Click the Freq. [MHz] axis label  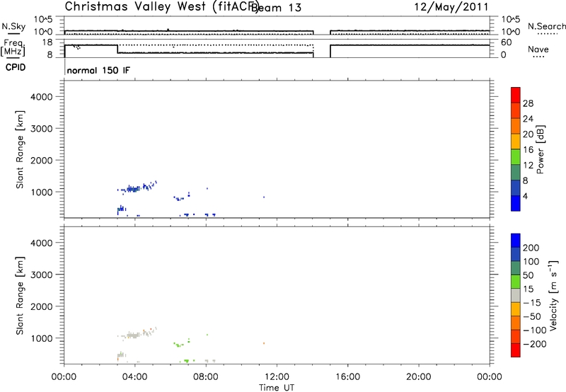(13, 48)
